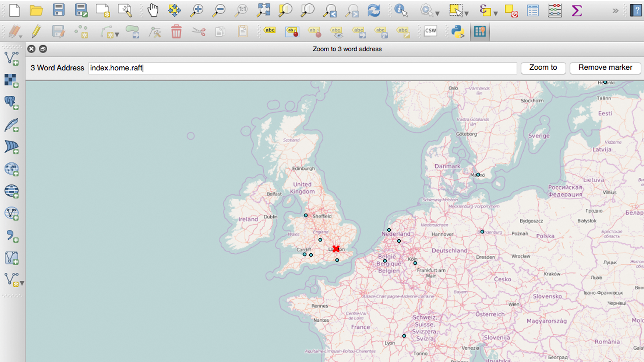This screenshot has width=644, height=362.
Task: Click Zoom Next magnifier icon
Action: pyautogui.click(x=352, y=10)
